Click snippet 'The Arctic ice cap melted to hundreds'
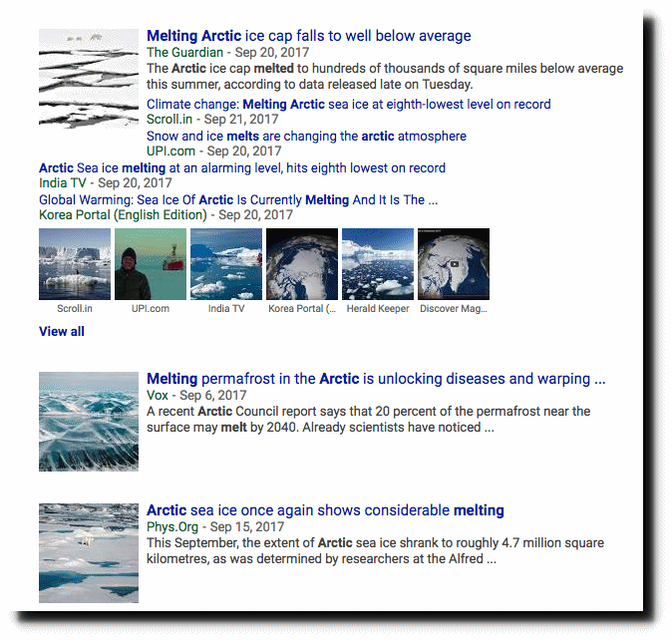 tap(385, 76)
